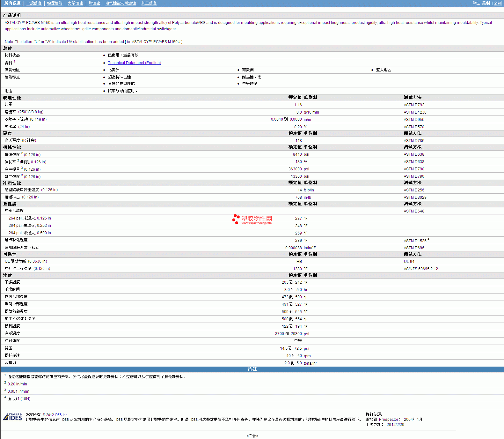The height and width of the screenshot is (439, 504).
Task: Click the Prospector link in revision record
Action: [x=389, y=420]
